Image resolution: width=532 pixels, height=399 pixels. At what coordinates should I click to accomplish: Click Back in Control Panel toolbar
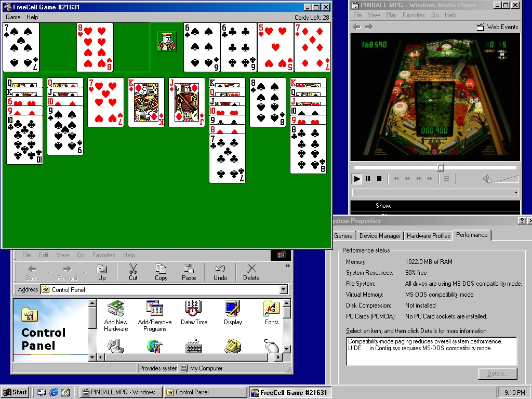(32, 272)
